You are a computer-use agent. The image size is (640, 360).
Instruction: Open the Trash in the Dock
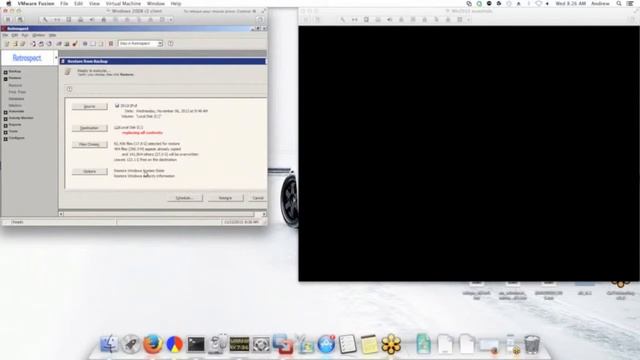coord(532,344)
